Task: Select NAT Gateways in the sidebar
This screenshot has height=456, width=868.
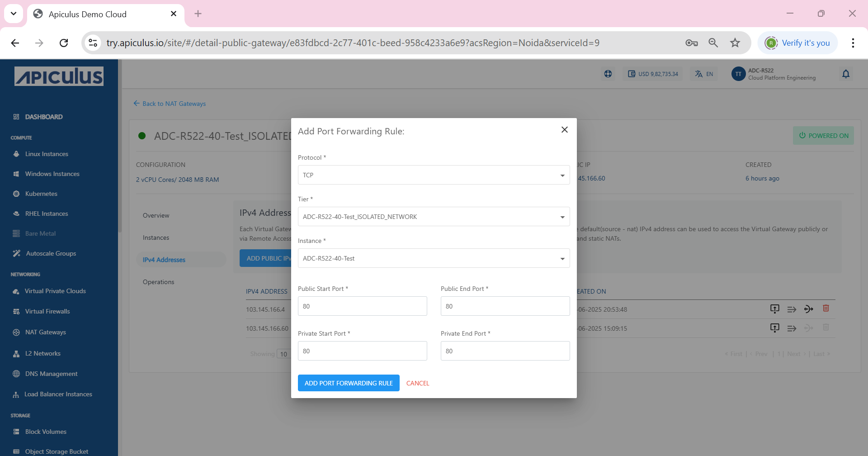Action: point(45,332)
